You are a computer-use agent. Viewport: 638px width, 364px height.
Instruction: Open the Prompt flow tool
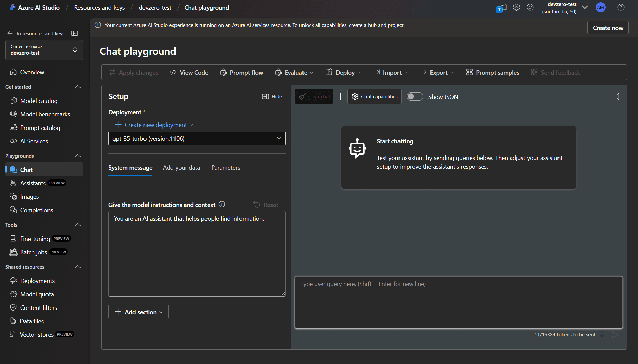[241, 72]
